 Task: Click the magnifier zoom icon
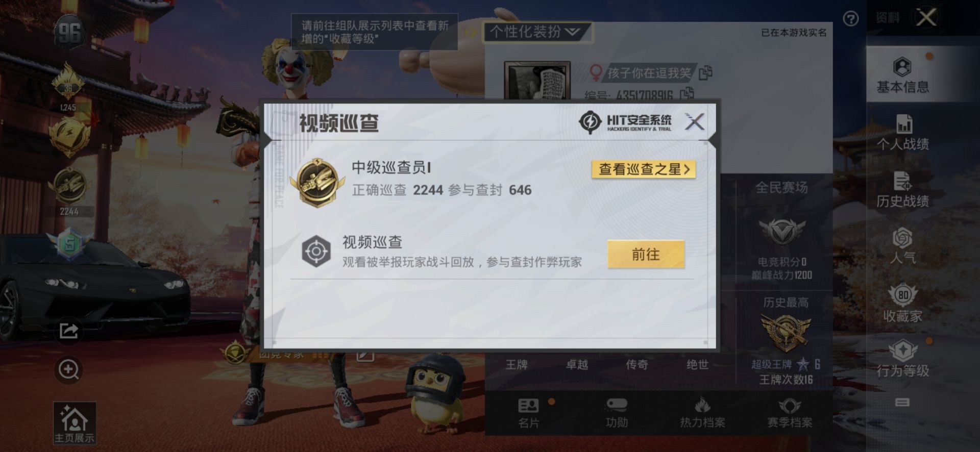[x=68, y=370]
